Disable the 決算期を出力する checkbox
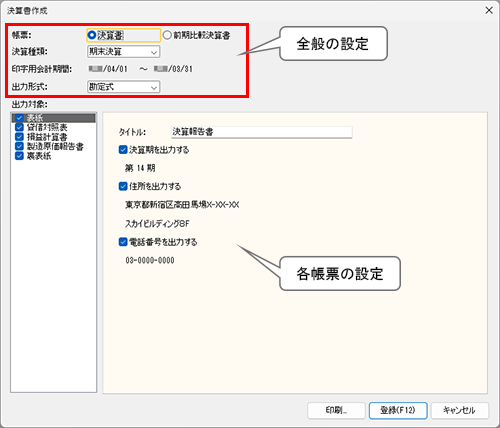This screenshot has height=428, width=500. click(x=123, y=150)
